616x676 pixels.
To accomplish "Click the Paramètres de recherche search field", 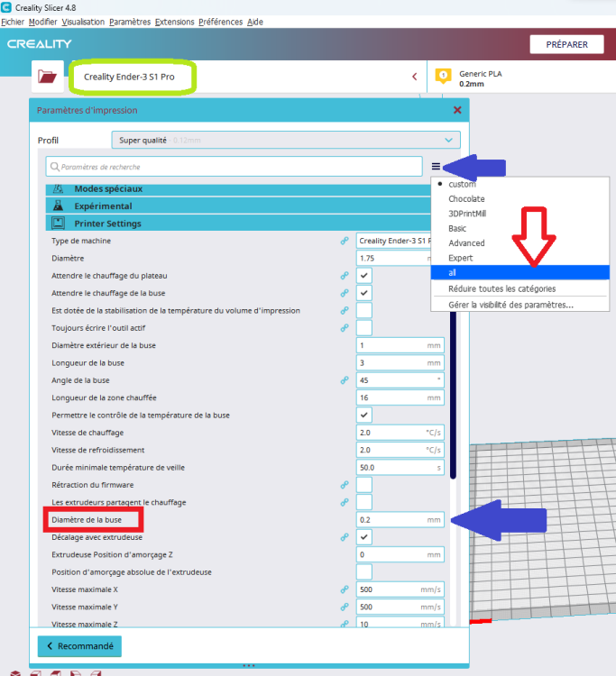I will [x=234, y=167].
